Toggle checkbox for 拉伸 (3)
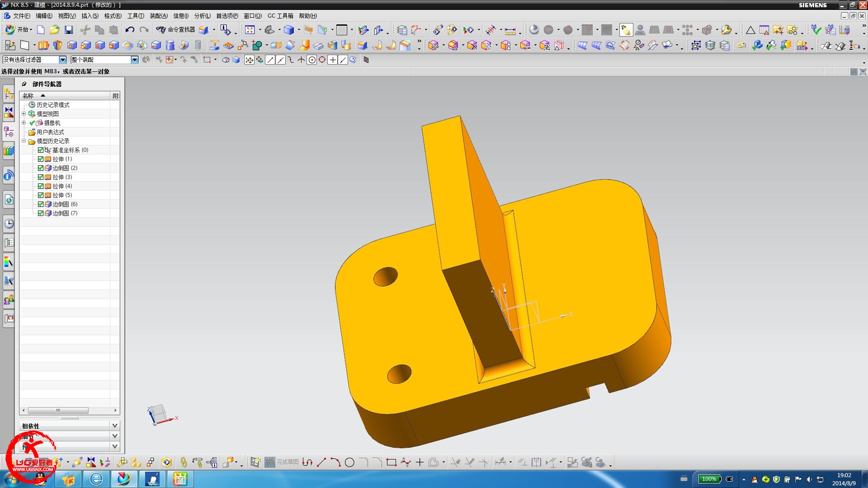 point(41,177)
